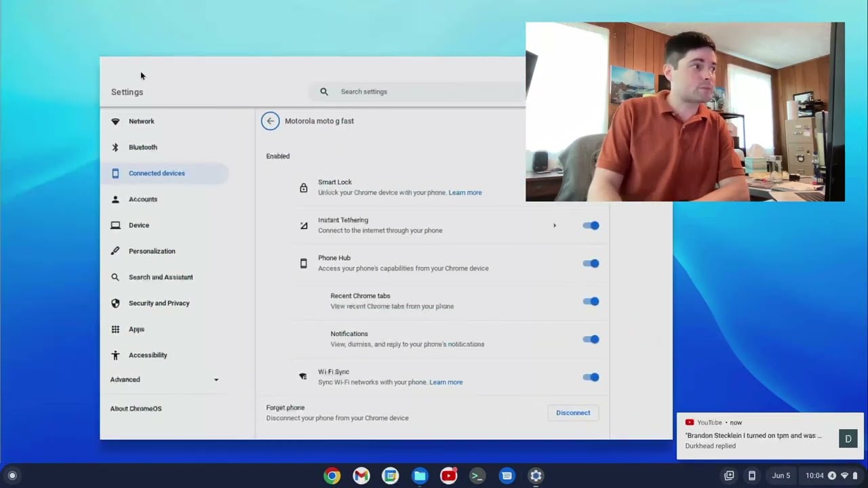Open the Bluetooth settings section

[164, 147]
